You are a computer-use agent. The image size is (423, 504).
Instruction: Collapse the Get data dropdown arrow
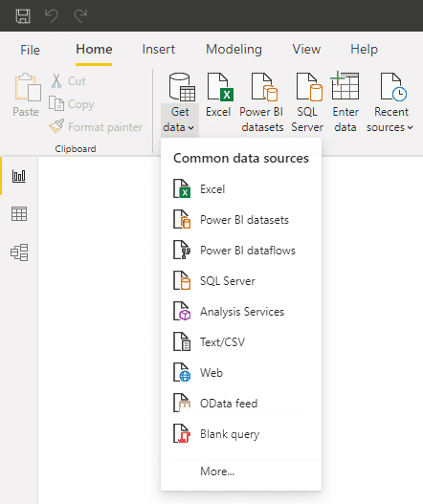pyautogui.click(x=191, y=128)
